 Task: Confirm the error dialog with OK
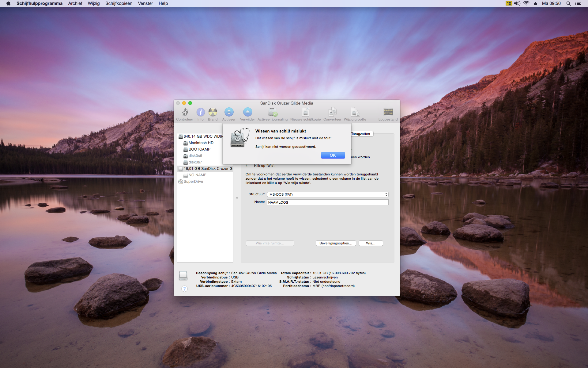333,155
